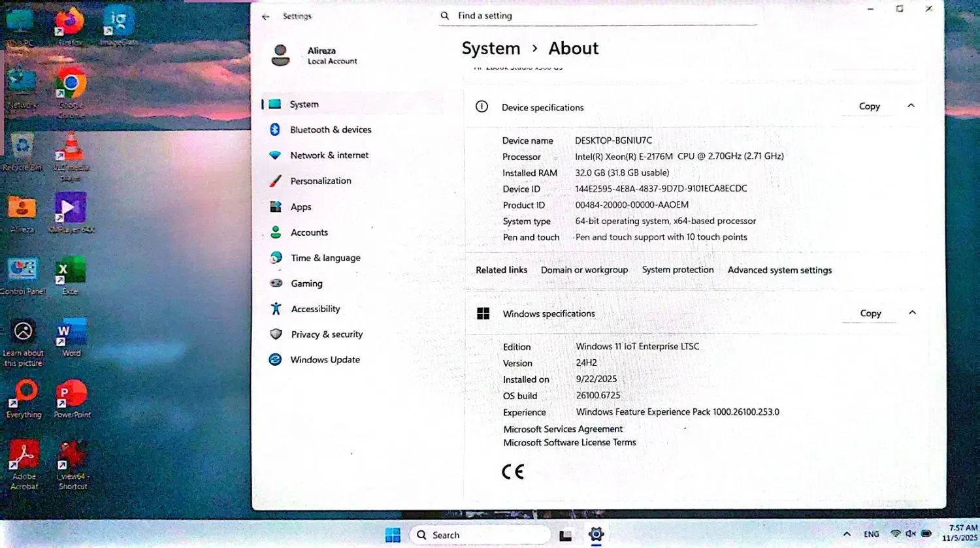Select the Personalization paintbrush icon
Screen dimensions: 980x548
276,181
